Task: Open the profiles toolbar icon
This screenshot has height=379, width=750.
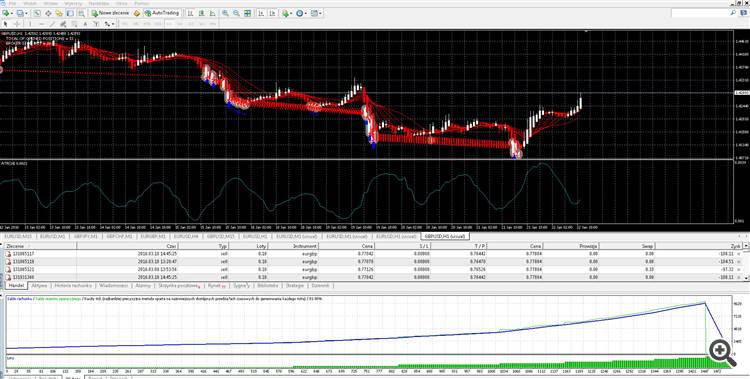Action: click(22, 13)
